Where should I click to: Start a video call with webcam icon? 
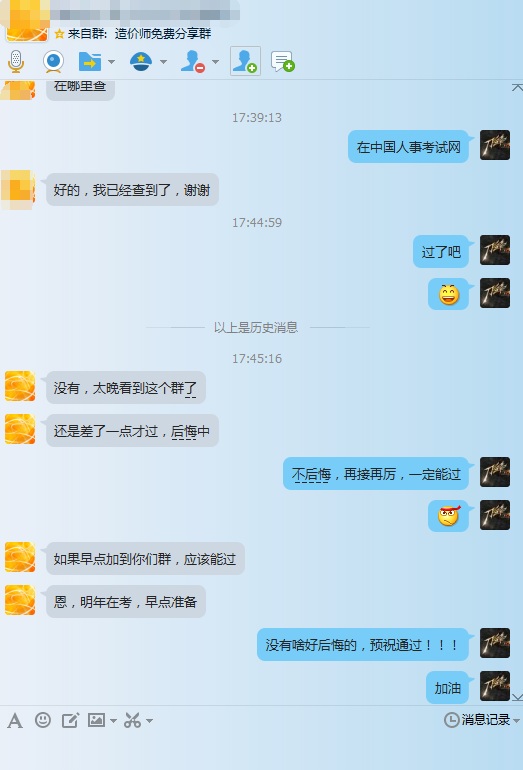(53, 62)
